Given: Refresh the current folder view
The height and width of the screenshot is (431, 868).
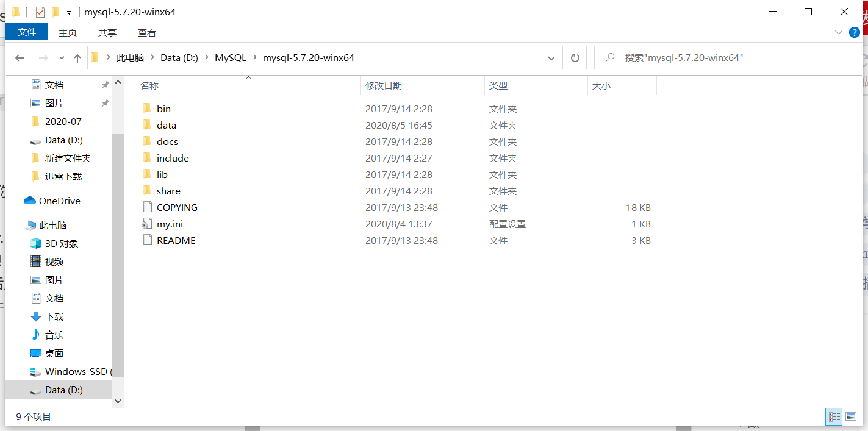Looking at the screenshot, I should (x=575, y=58).
